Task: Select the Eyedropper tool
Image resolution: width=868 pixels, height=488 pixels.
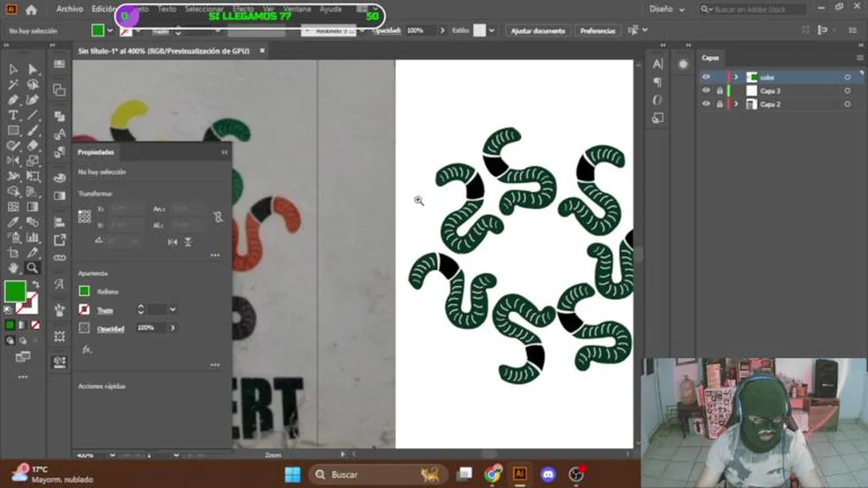Action: coord(13,222)
